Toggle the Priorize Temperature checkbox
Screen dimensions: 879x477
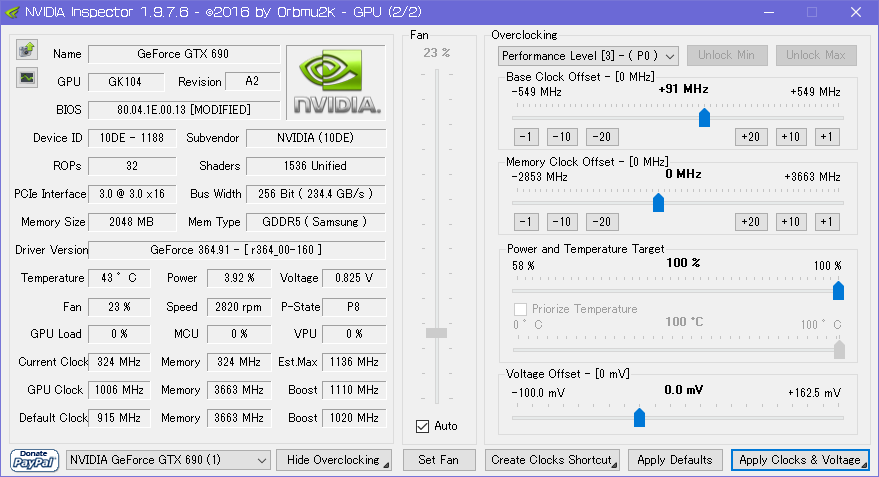[x=520, y=309]
